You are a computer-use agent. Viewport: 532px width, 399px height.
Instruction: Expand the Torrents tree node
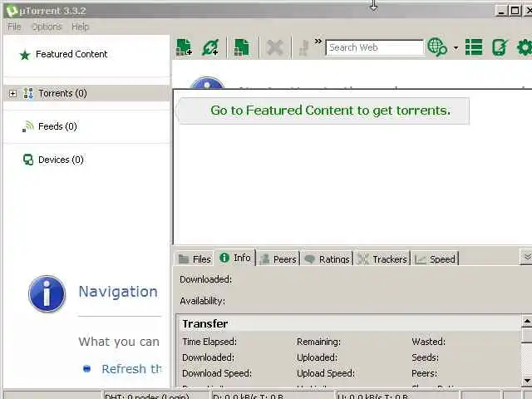pyautogui.click(x=12, y=93)
